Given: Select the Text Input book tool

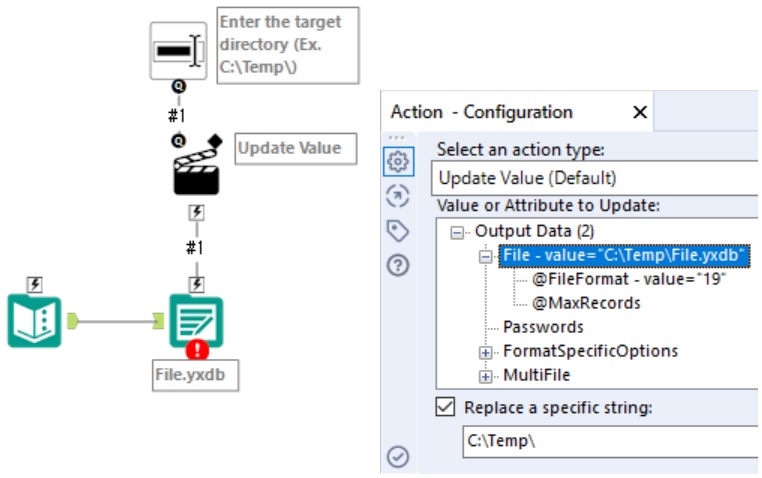Looking at the screenshot, I should point(35,321).
